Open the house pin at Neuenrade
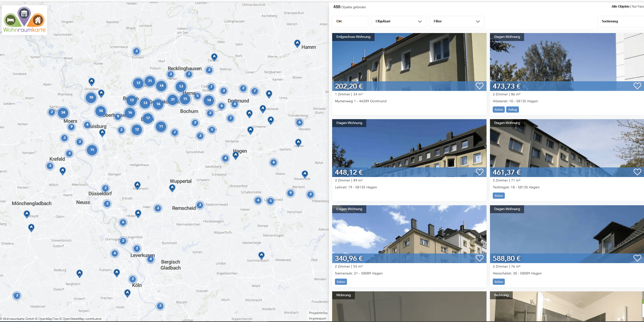 coord(305,174)
